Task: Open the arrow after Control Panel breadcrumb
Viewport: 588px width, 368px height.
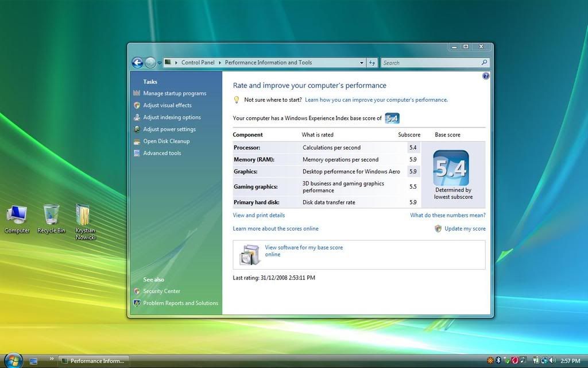Action: point(220,63)
